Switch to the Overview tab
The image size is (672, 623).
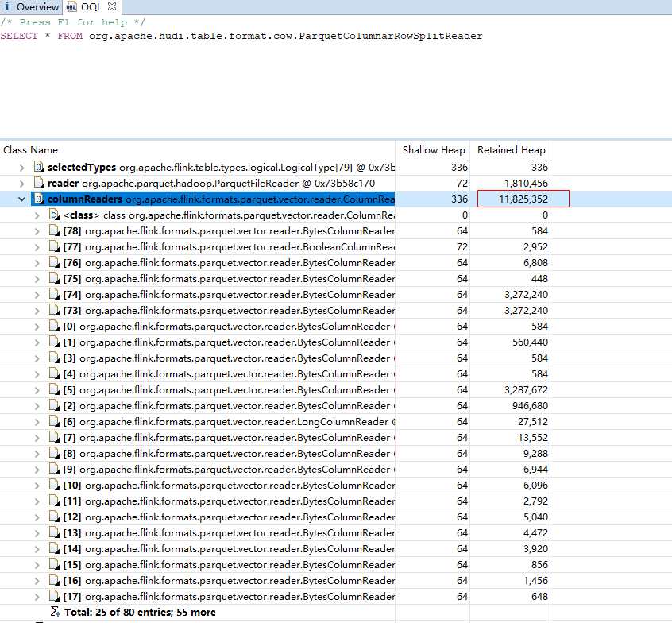pyautogui.click(x=31, y=7)
